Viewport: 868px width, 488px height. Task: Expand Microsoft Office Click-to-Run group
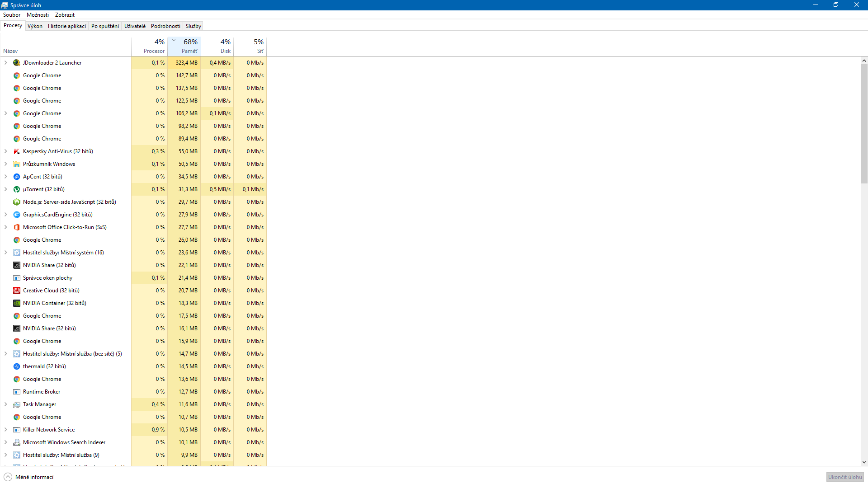[6, 227]
